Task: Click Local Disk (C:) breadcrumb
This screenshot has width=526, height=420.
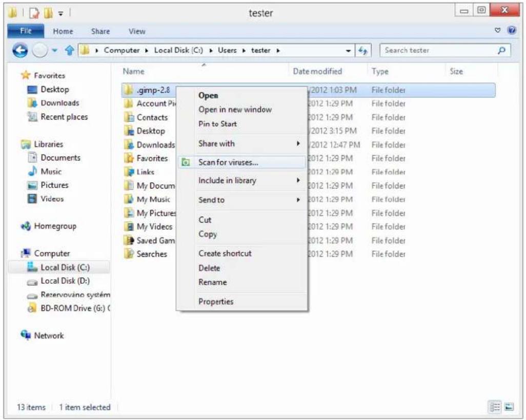Action: click(178, 50)
